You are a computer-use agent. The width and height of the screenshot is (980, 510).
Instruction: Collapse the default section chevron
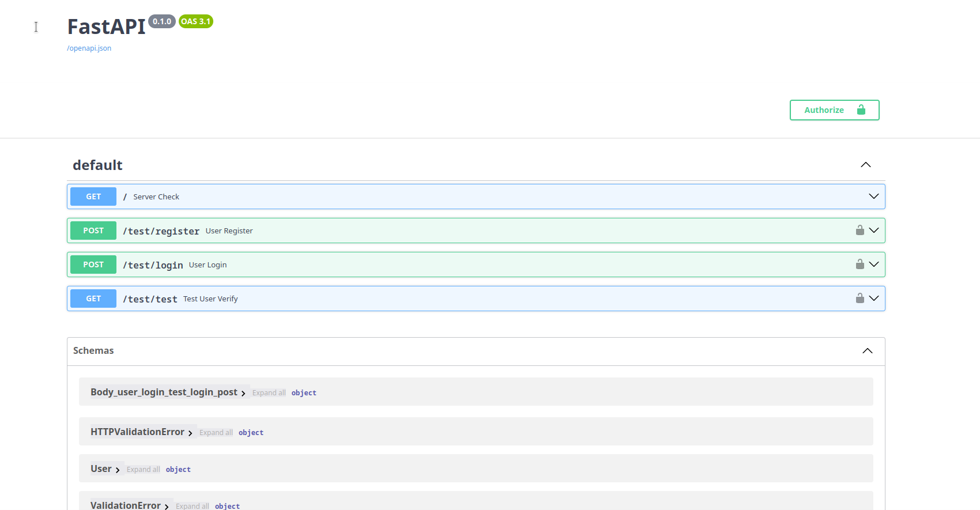(866, 165)
